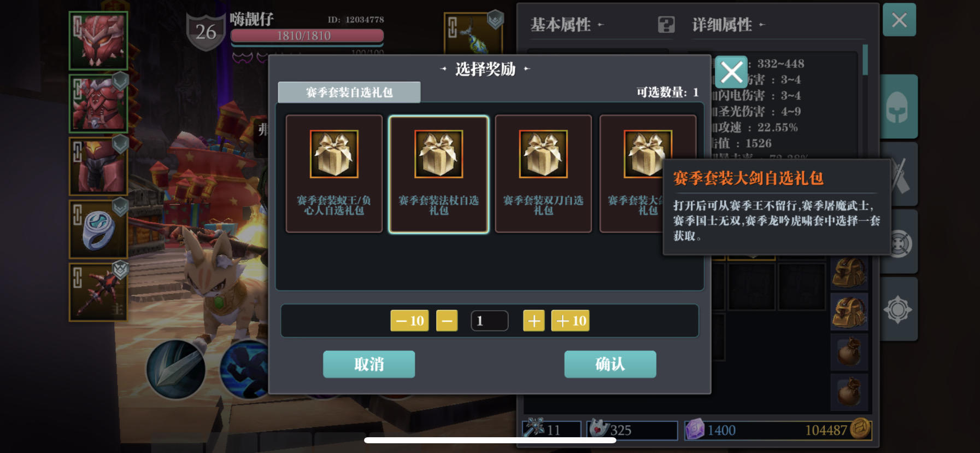The image size is (980, 453).
Task: Click the quantity input field
Action: click(x=489, y=321)
